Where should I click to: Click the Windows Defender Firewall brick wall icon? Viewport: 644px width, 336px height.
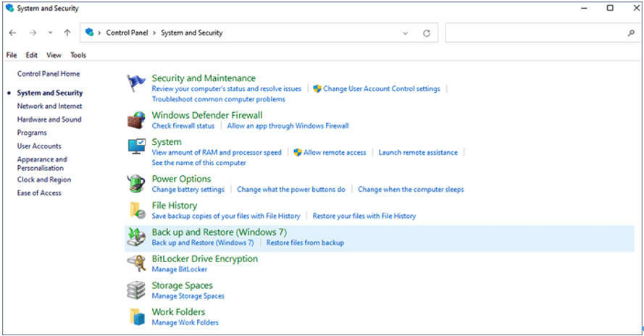tap(136, 119)
